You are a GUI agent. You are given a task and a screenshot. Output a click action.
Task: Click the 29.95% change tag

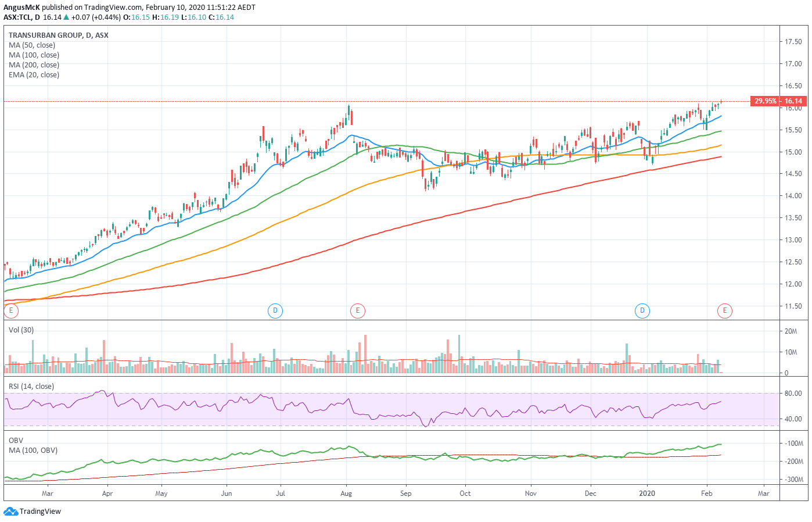pyautogui.click(x=765, y=101)
